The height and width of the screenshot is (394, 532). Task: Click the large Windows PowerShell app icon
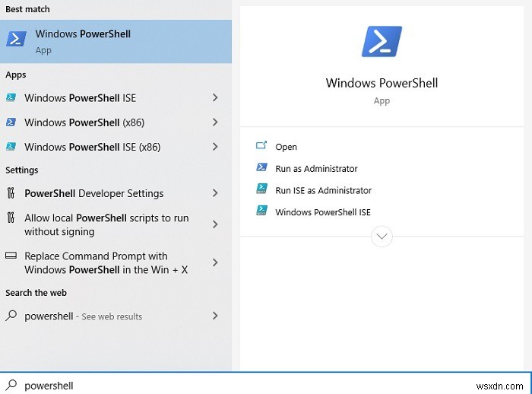(x=382, y=42)
